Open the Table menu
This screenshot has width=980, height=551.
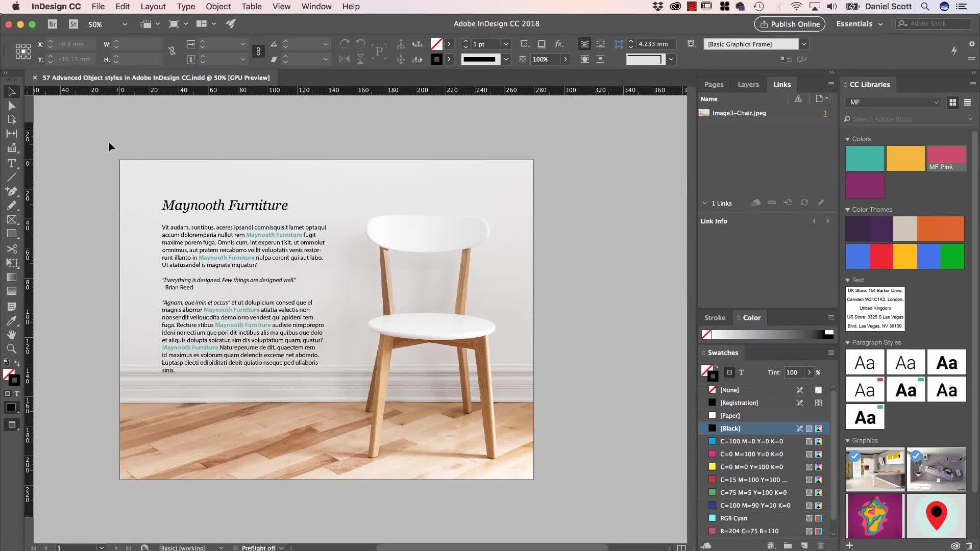(x=252, y=7)
